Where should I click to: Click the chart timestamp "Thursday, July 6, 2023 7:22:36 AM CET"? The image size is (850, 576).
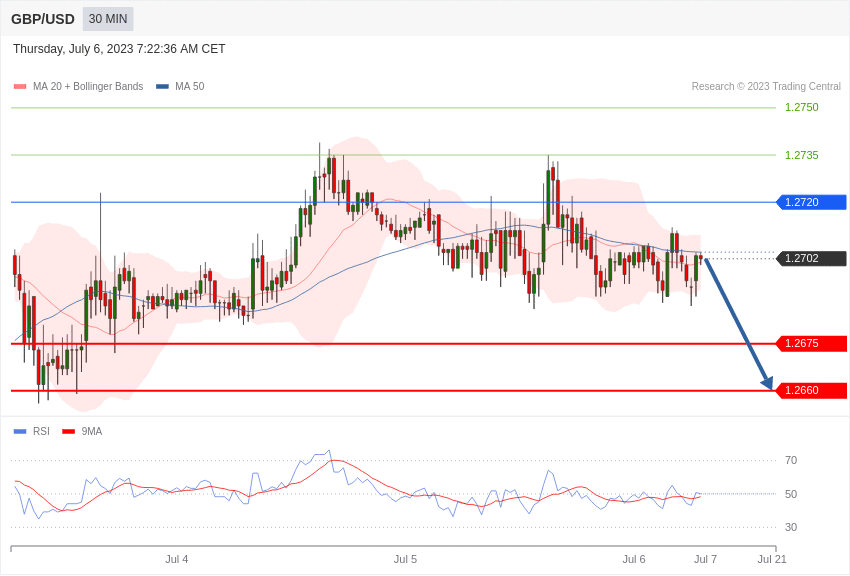tap(119, 49)
